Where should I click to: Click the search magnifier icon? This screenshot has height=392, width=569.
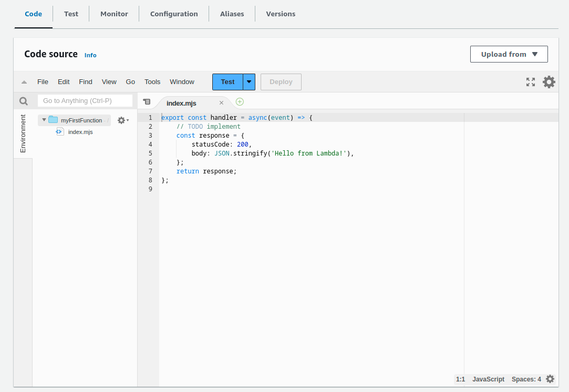(x=23, y=101)
